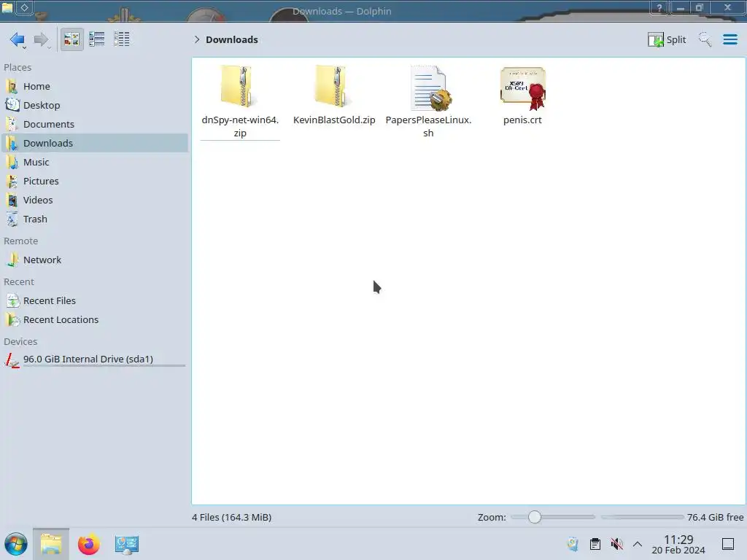Click the window menu folder icon in title bar
This screenshot has height=560, width=747.
[7, 7]
